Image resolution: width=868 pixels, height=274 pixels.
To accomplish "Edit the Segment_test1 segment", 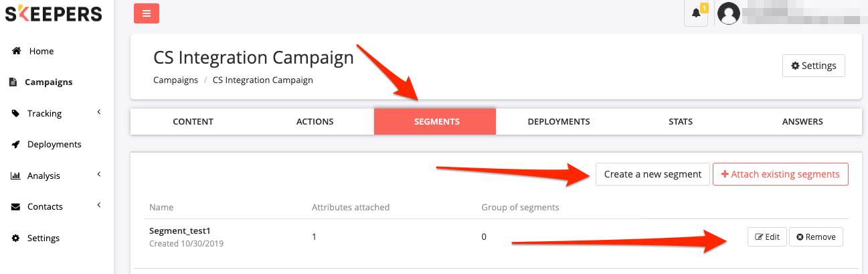I will tap(767, 236).
